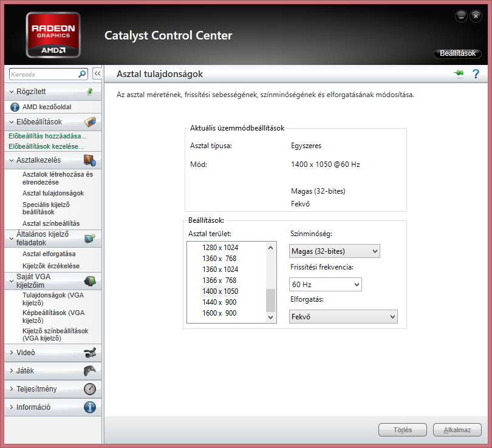This screenshot has height=448, width=492.
Task: Expand the Információ section
Action: [12, 407]
